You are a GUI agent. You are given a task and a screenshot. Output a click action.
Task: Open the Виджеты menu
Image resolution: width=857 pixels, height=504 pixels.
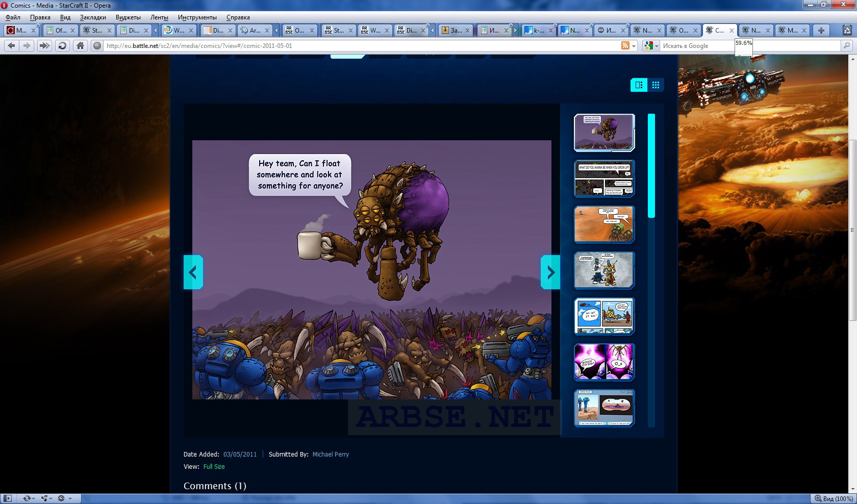point(128,17)
